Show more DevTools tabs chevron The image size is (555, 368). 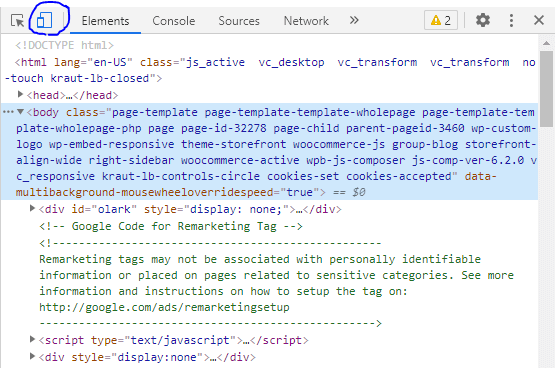354,20
